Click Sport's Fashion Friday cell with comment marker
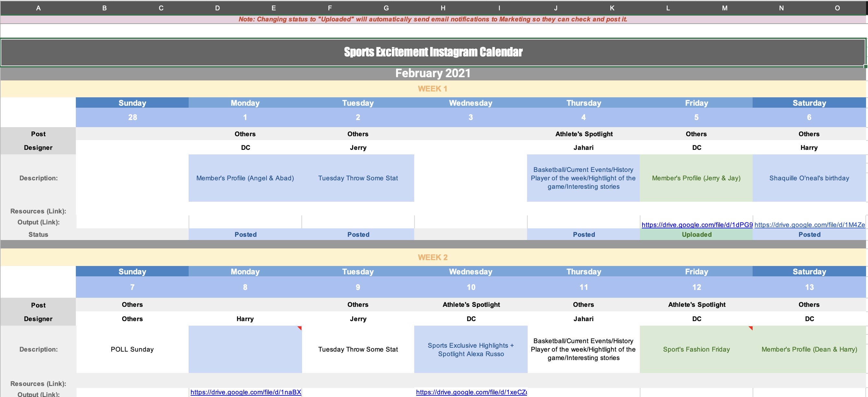Image resolution: width=868 pixels, height=397 pixels. (696, 349)
